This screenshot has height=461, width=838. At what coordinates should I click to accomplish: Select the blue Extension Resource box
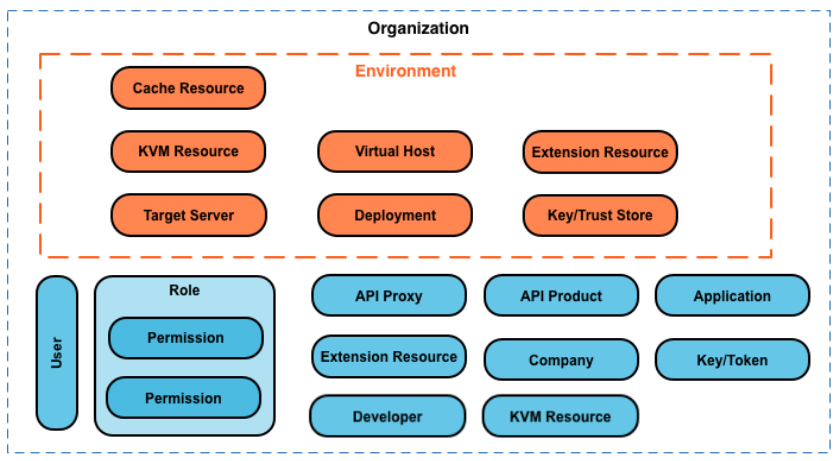389,356
